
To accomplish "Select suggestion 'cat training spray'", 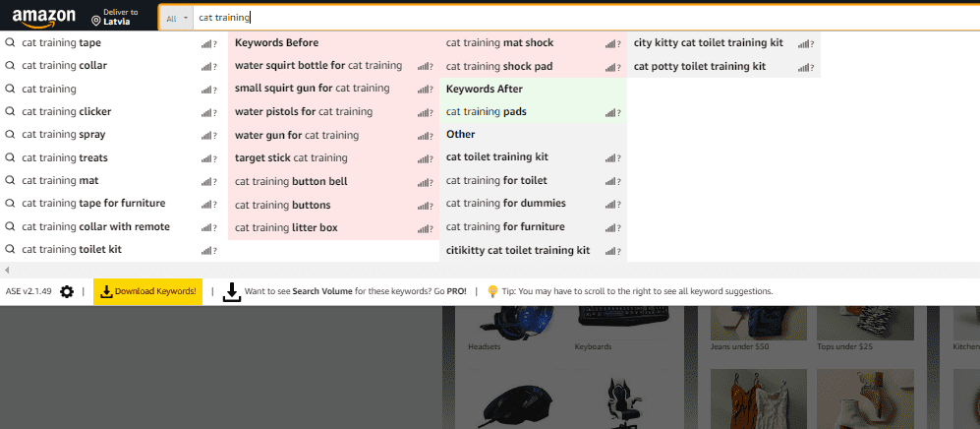I will 64,135.
